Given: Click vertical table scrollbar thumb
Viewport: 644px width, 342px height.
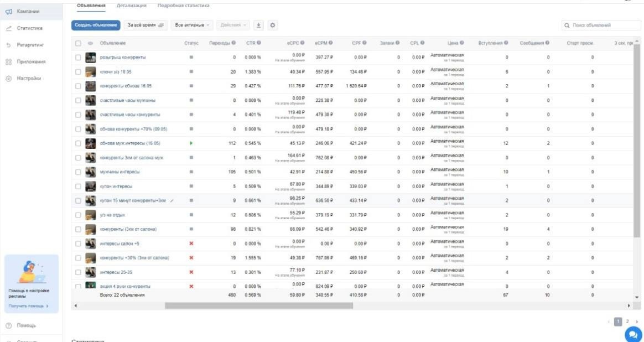Looking at the screenshot, I should [637, 140].
